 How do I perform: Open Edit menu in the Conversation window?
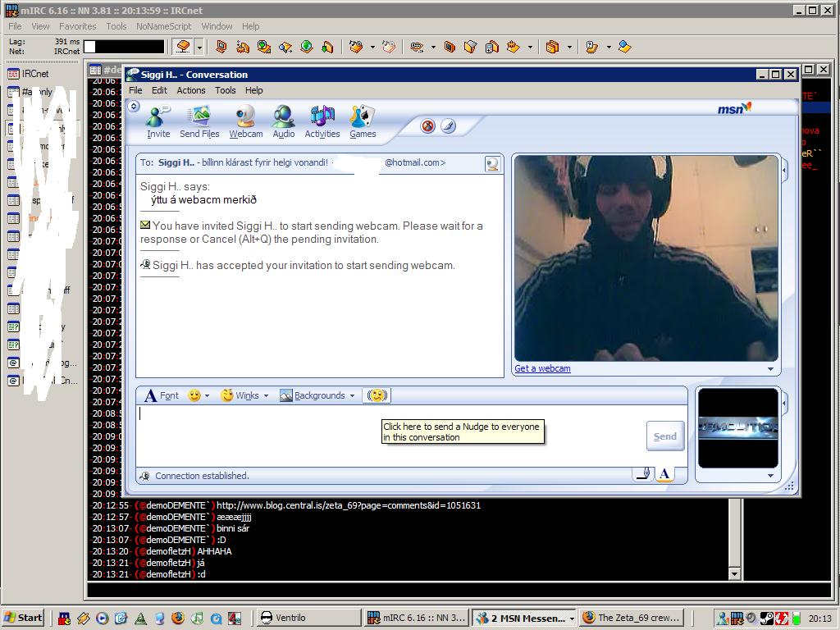[159, 90]
